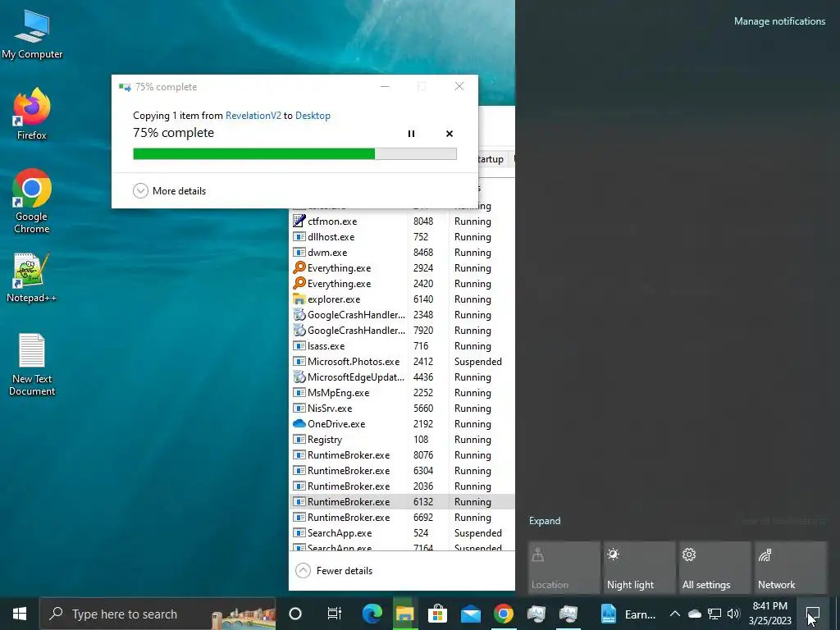
Task: Select SearchApp.exe with PID 524
Action: tap(402, 533)
